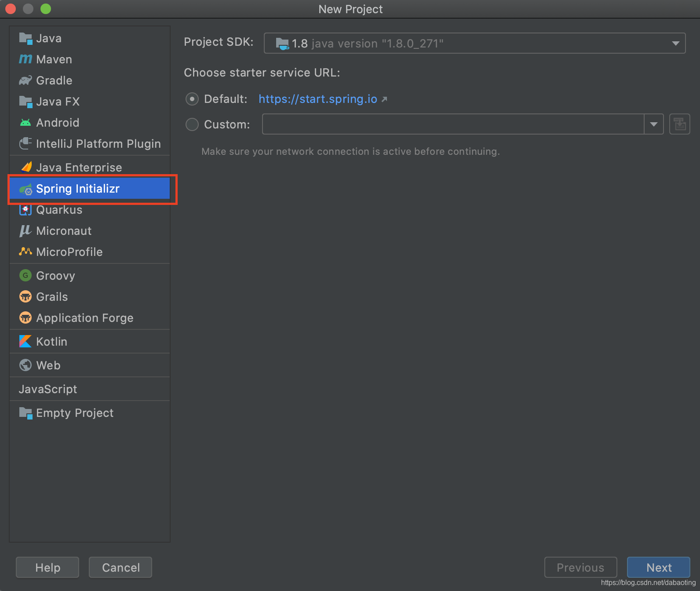Select Java project type label
Image resolution: width=700 pixels, height=591 pixels.
(x=49, y=38)
